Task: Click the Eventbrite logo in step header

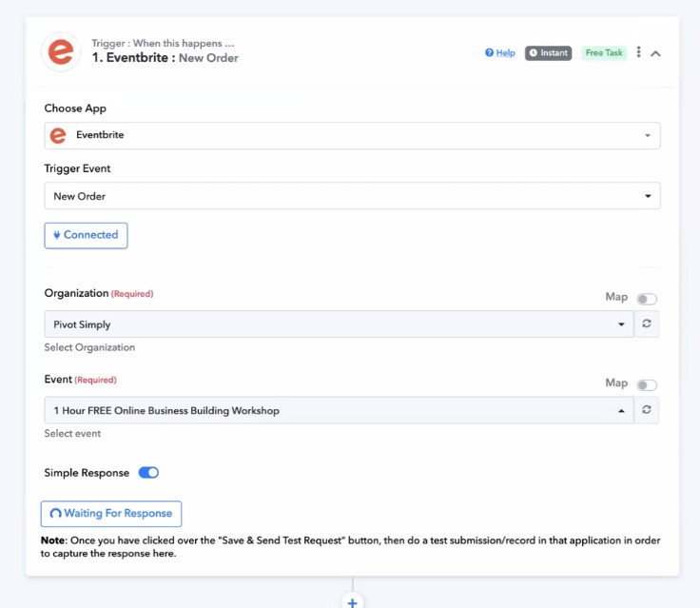Action: pyautogui.click(x=61, y=51)
